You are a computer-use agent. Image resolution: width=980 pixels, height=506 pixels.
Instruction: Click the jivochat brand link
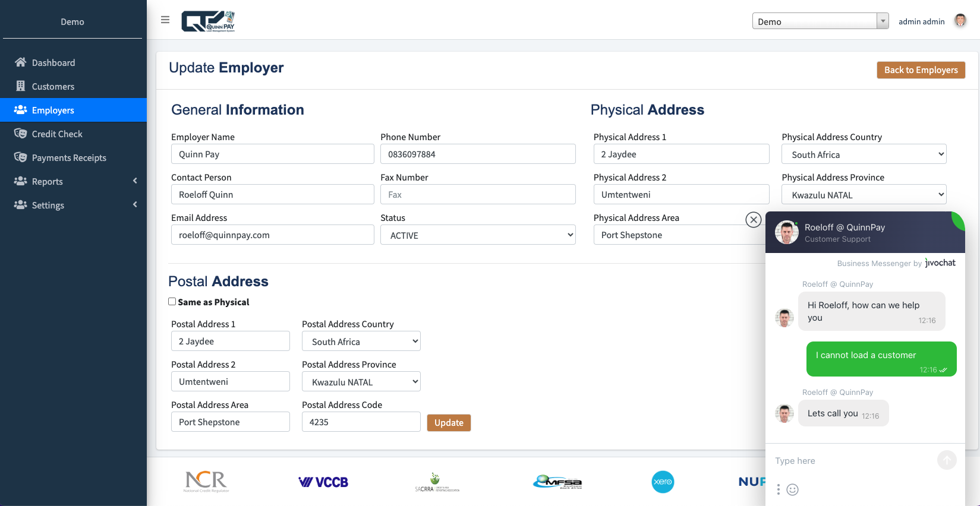pos(940,263)
